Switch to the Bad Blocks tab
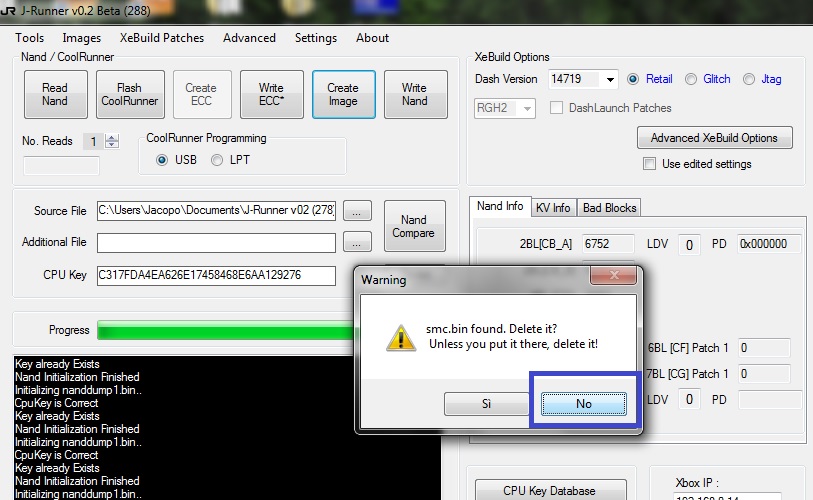 click(x=609, y=208)
